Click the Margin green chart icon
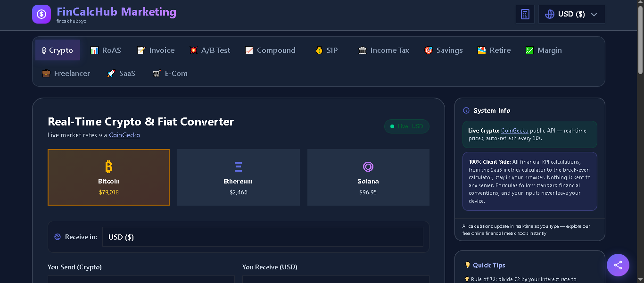This screenshot has width=644, height=283. coord(529,50)
